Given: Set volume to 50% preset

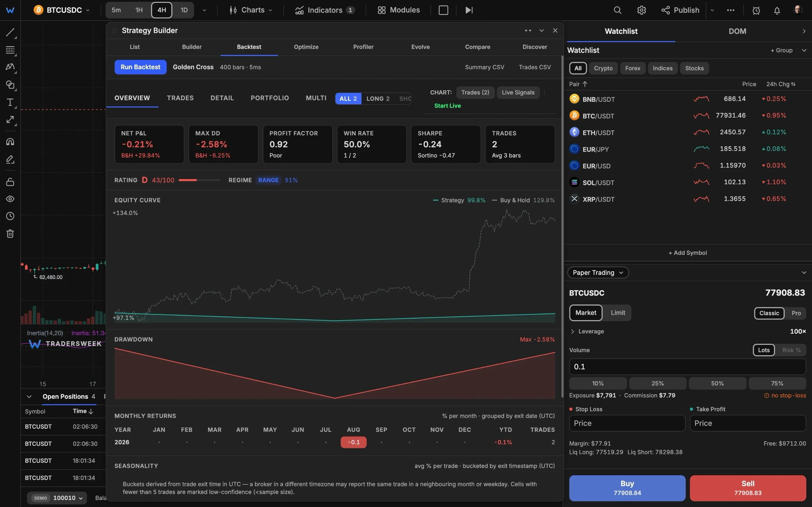Looking at the screenshot, I should tap(717, 383).
